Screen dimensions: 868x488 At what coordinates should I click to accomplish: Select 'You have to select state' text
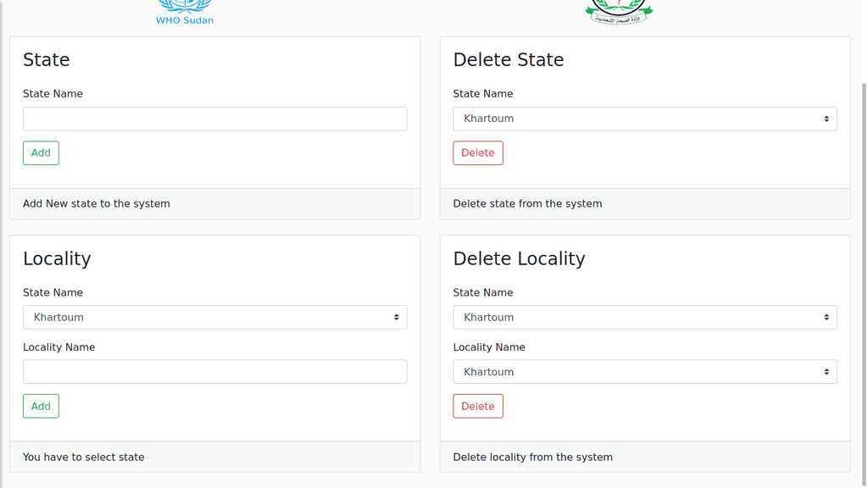click(84, 457)
